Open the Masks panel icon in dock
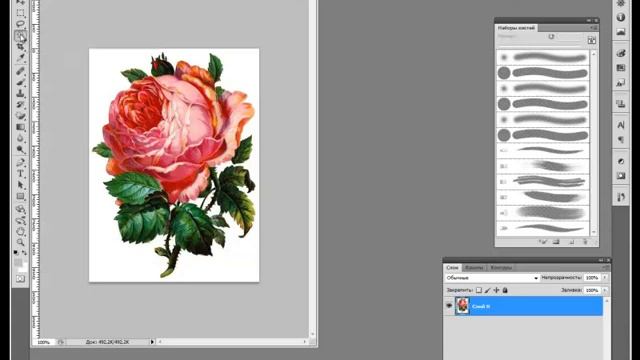The image size is (640, 360). pyautogui.click(x=621, y=176)
